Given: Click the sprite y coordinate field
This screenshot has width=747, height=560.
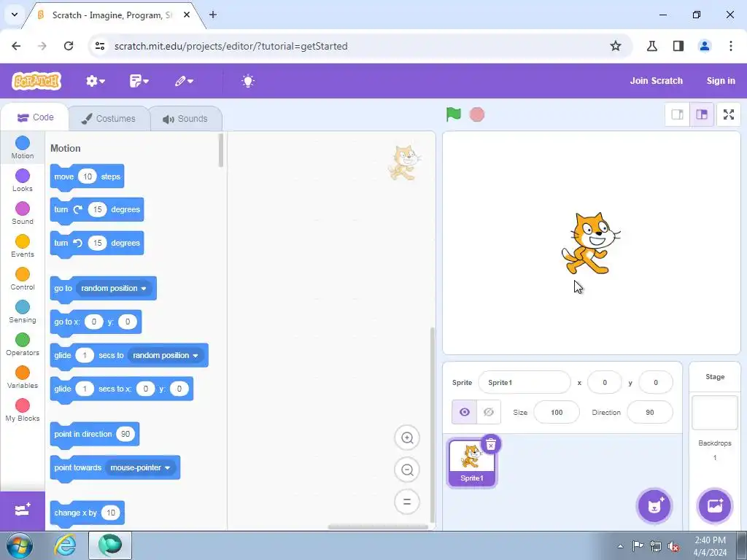Looking at the screenshot, I should [656, 382].
